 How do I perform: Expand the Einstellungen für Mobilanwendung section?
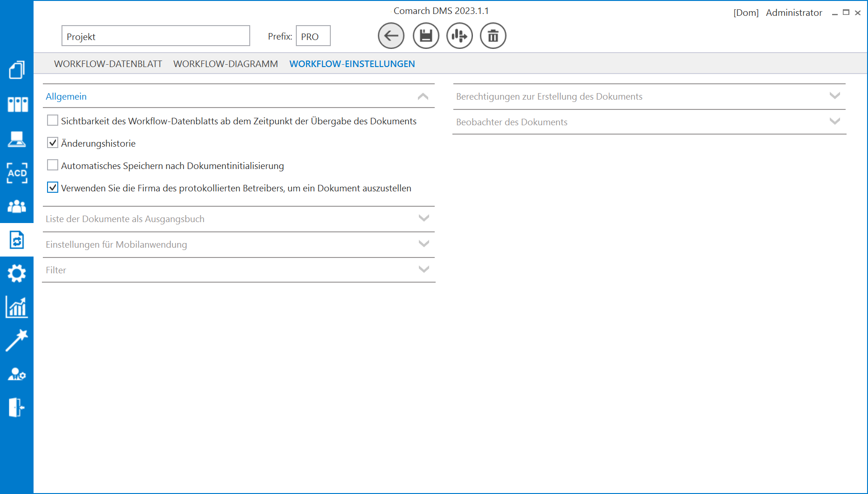(423, 244)
